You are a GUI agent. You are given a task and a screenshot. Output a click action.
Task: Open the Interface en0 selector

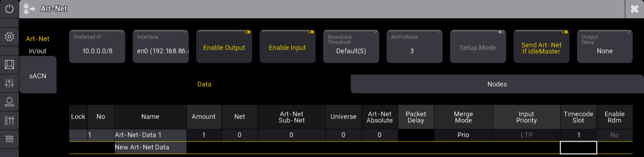(x=161, y=47)
